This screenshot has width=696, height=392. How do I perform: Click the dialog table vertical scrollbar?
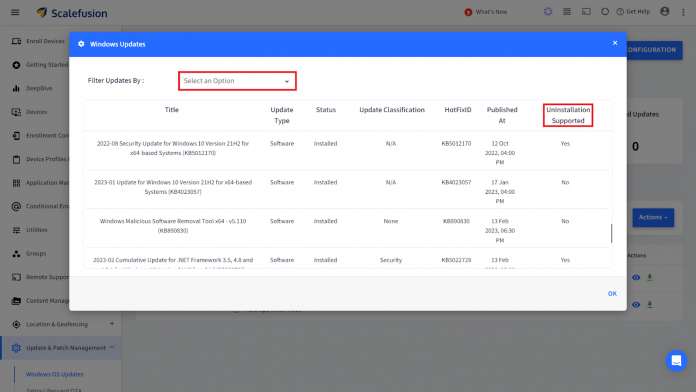611,233
